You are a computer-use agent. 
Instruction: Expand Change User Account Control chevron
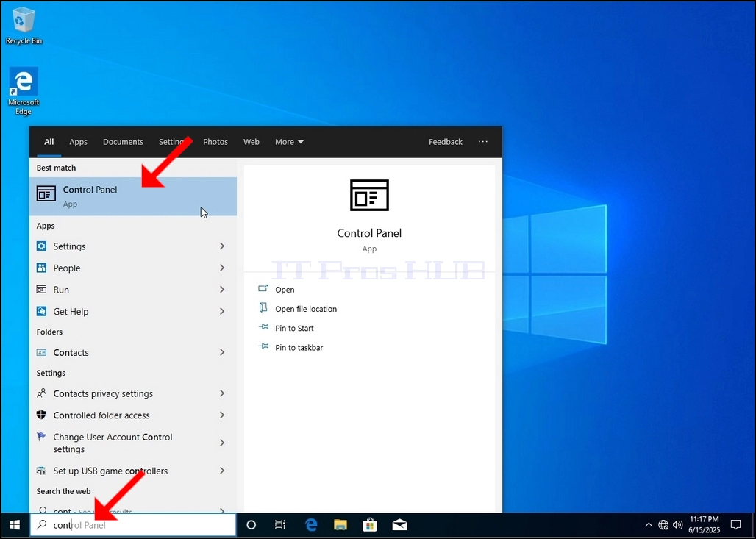(222, 443)
